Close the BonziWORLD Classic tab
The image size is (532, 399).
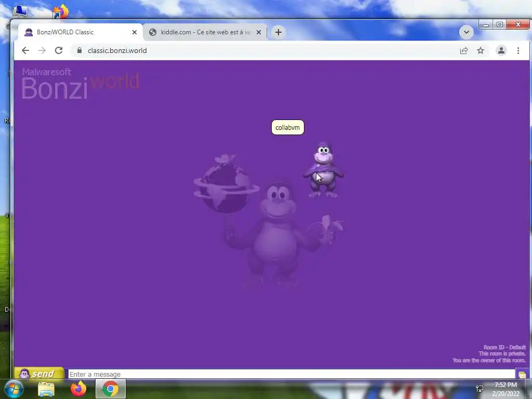(x=135, y=32)
